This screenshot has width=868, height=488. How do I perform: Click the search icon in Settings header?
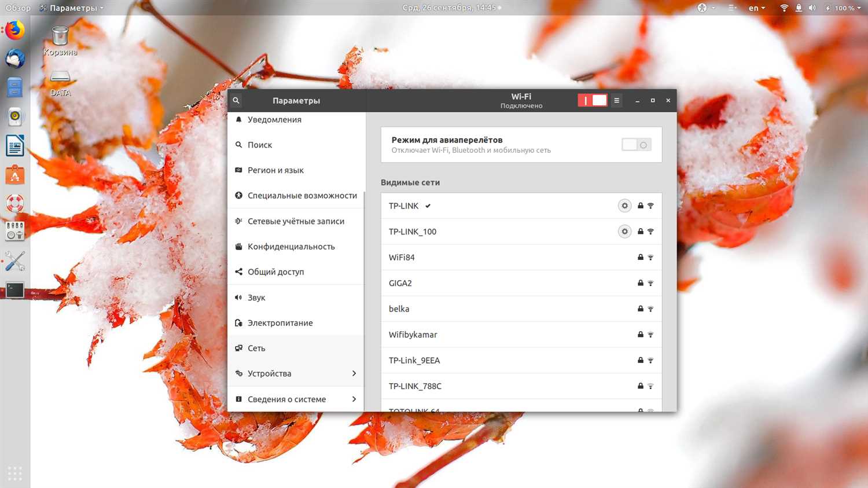(236, 100)
